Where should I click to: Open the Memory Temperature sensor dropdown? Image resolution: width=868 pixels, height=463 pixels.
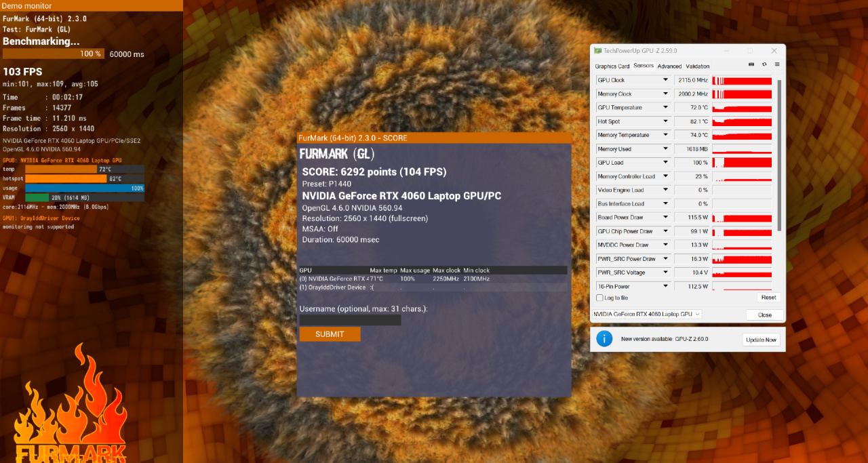pyautogui.click(x=666, y=135)
